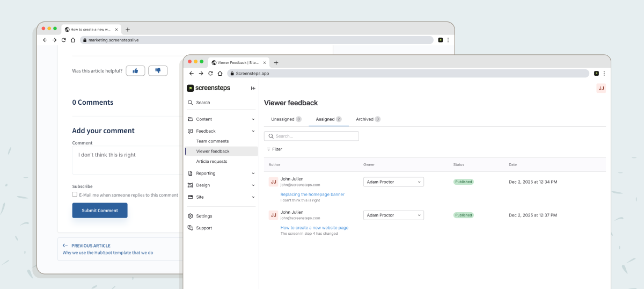Viewport: 644px width, 289px height.
Task: Open Settings from the sidebar
Action: pyautogui.click(x=204, y=216)
